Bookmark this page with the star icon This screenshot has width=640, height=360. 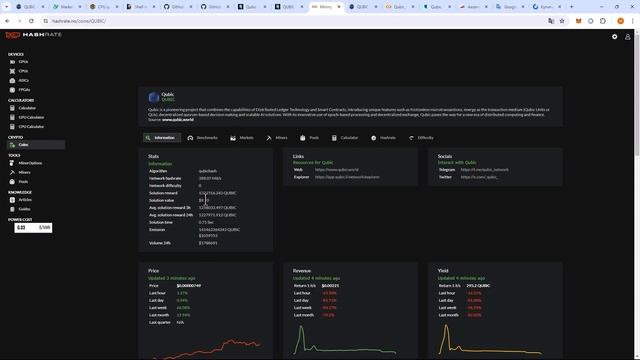tap(562, 21)
